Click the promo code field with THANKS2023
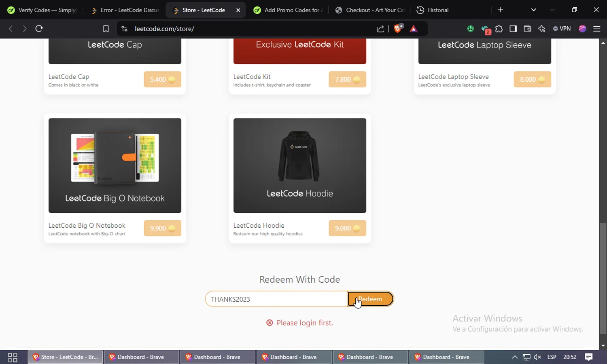The height and width of the screenshot is (364, 607). point(276,299)
